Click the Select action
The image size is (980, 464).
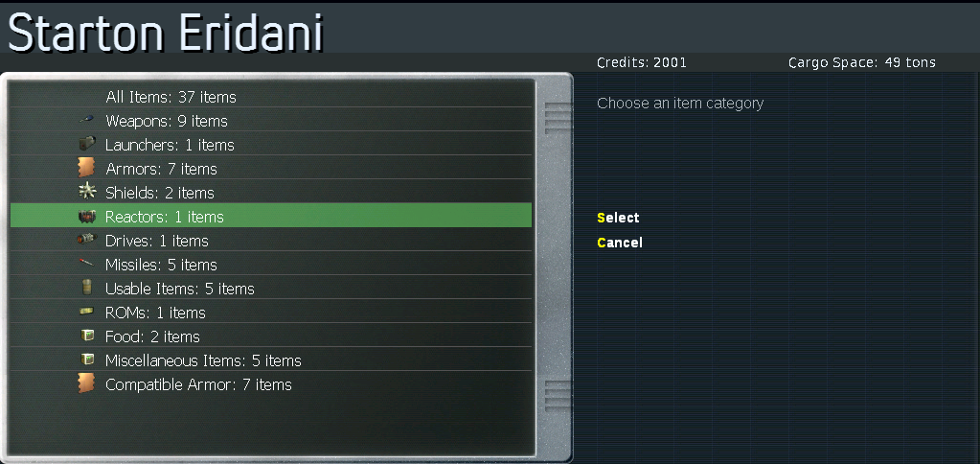tap(618, 218)
